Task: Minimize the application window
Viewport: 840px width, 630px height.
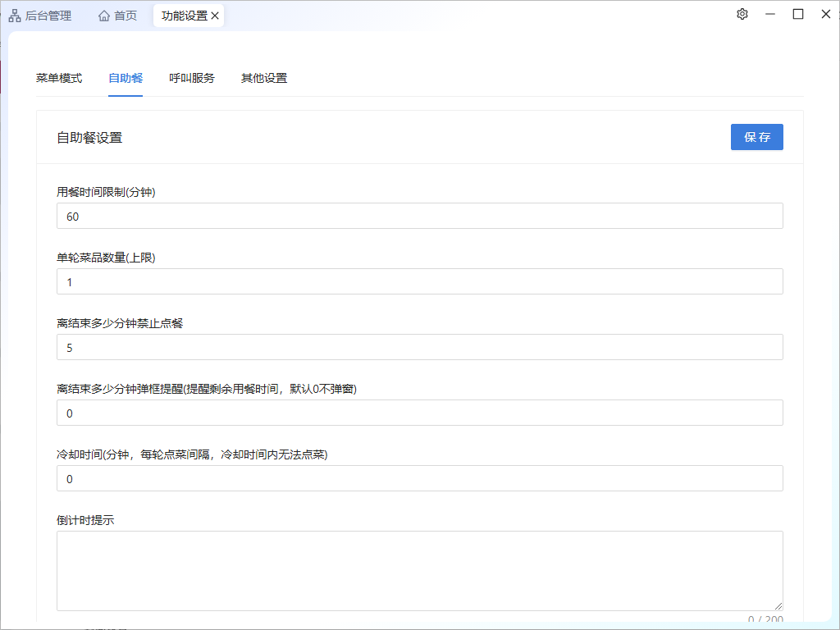Action: click(769, 14)
